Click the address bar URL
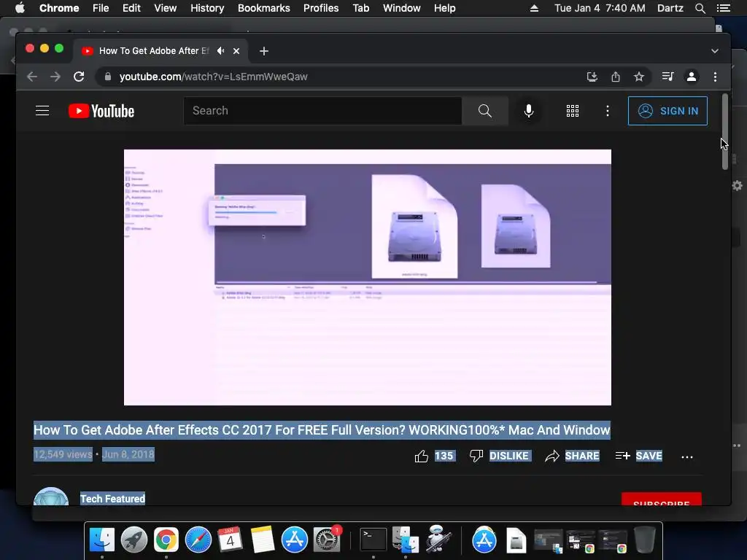 [x=214, y=77]
